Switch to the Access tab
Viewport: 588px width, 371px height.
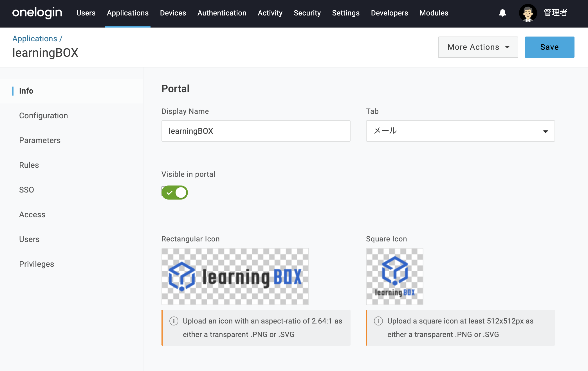click(32, 214)
